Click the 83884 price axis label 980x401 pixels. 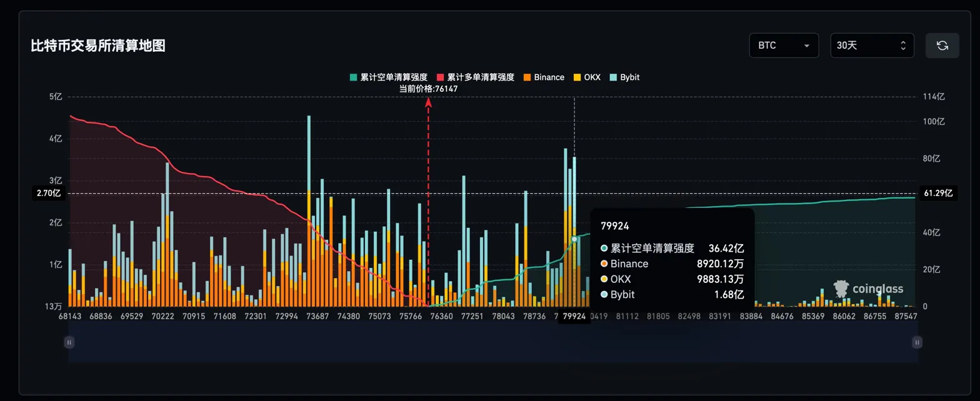point(751,317)
